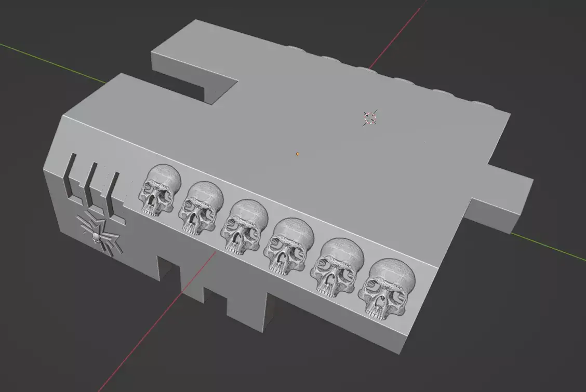Click the orange object origin dot
586x392 pixels.
point(298,154)
